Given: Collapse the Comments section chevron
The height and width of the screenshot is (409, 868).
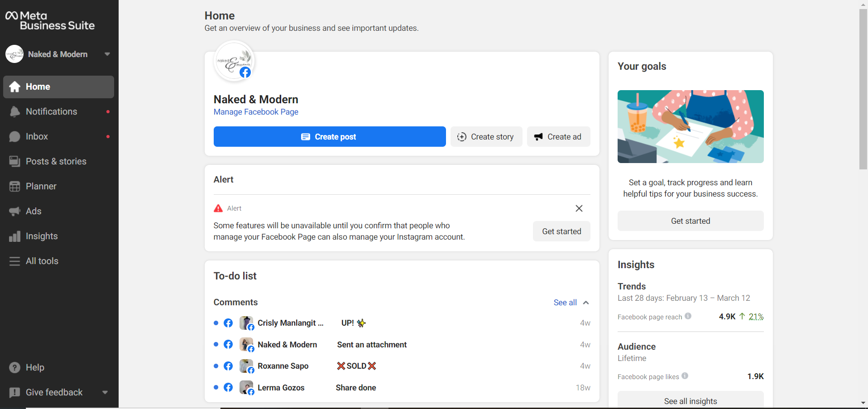Looking at the screenshot, I should point(586,303).
